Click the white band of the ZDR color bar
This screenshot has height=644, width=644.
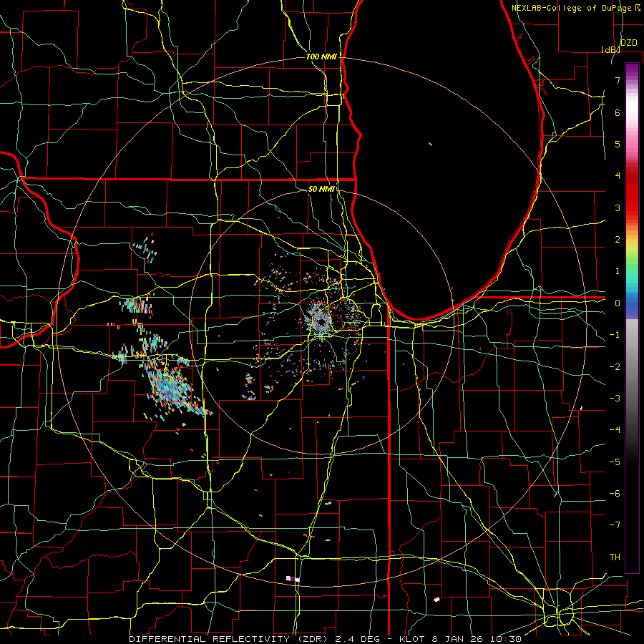(632, 109)
